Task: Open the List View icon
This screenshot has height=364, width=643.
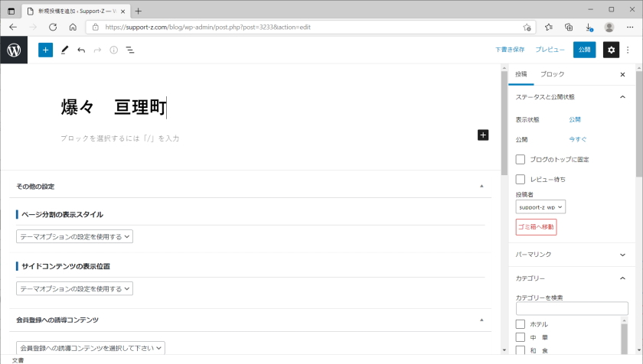Action: 130,50
